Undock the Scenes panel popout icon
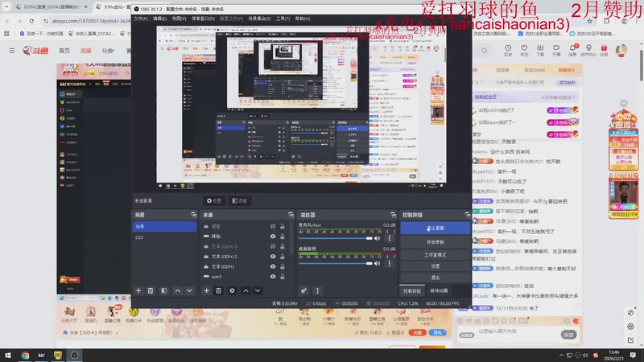 193,215
